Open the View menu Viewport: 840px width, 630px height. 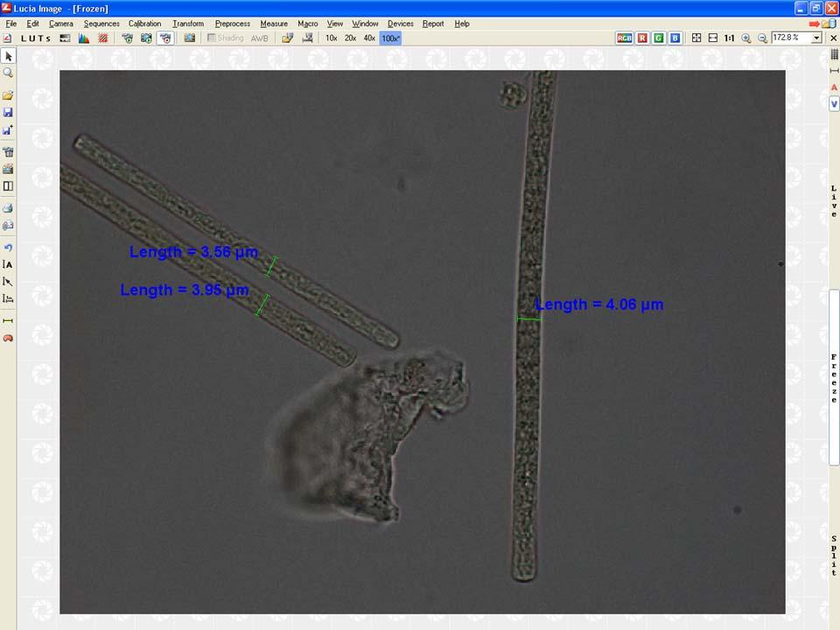(x=335, y=24)
